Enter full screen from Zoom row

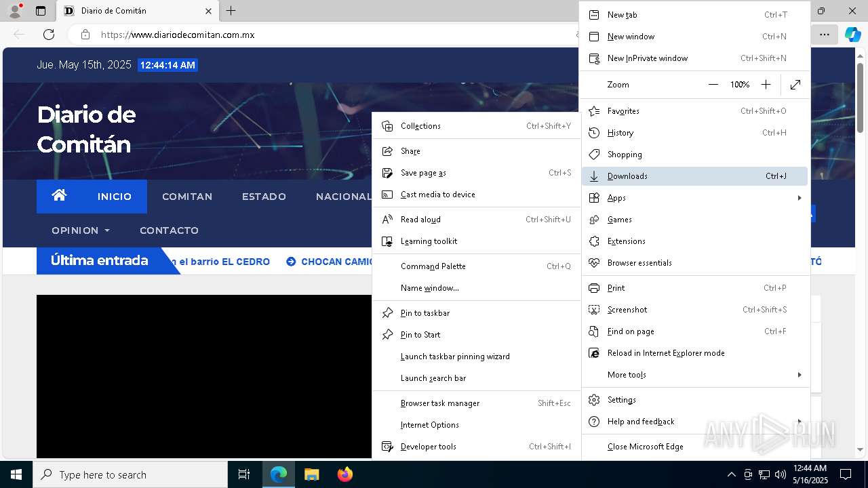[x=795, y=85]
